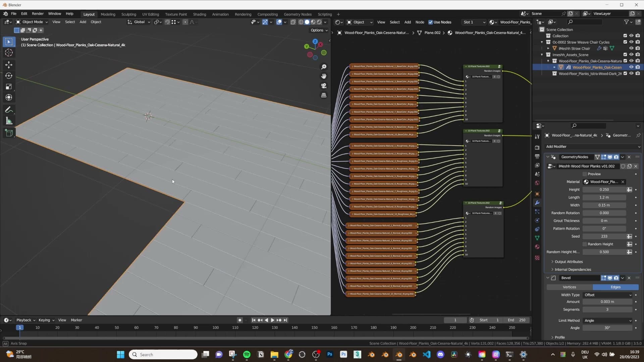
Task: Expand the Bevel Profile section
Action: pos(559,337)
